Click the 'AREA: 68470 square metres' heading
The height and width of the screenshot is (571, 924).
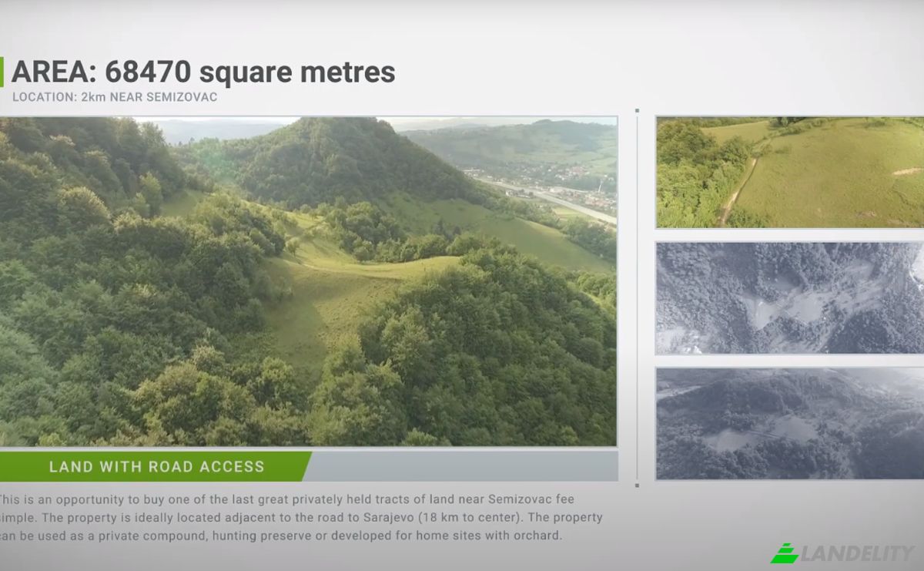pos(203,72)
